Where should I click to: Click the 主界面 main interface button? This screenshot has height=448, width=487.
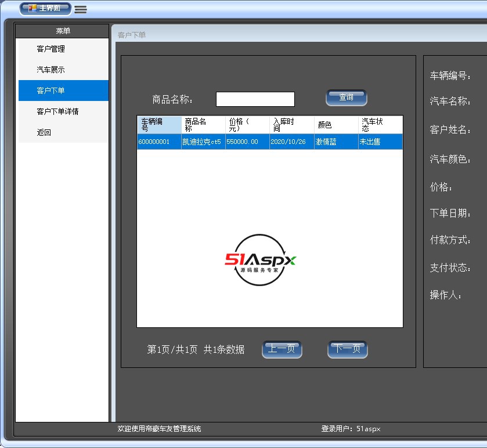[x=45, y=9]
